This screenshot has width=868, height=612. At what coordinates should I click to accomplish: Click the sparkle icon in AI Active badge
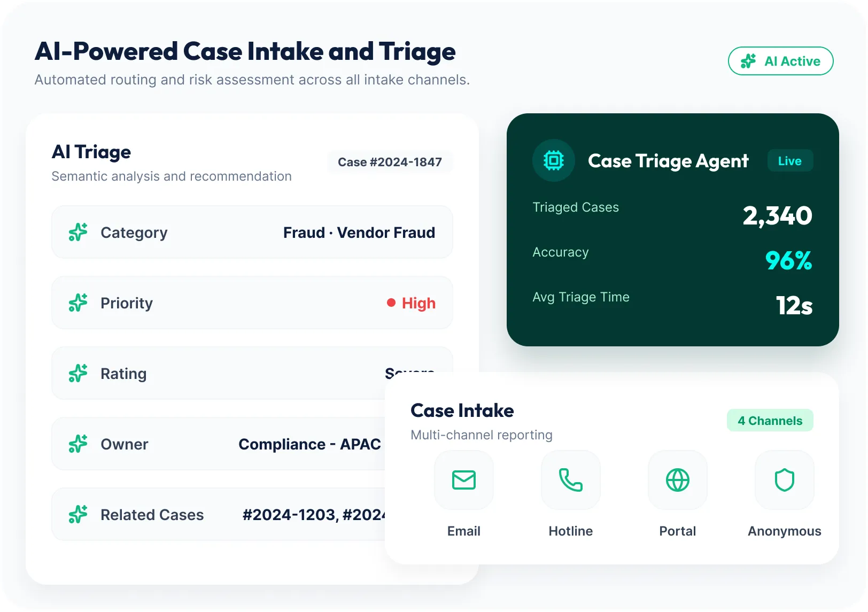[x=748, y=61]
